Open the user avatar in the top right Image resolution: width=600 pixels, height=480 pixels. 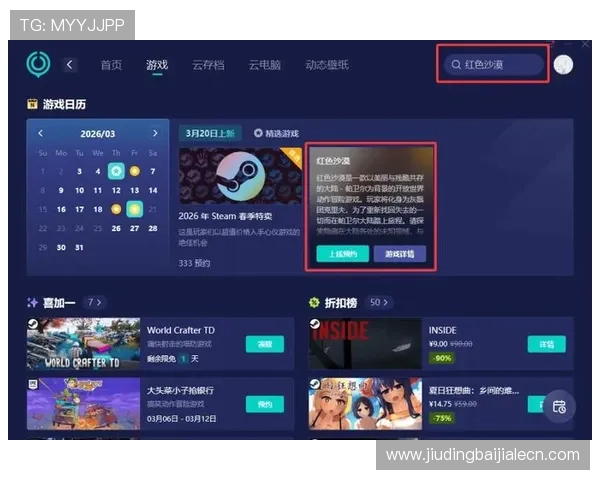563,65
